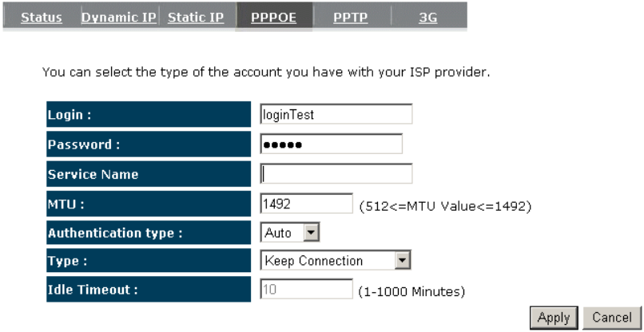Open the Authentication type Auto dropdown

(x=290, y=233)
